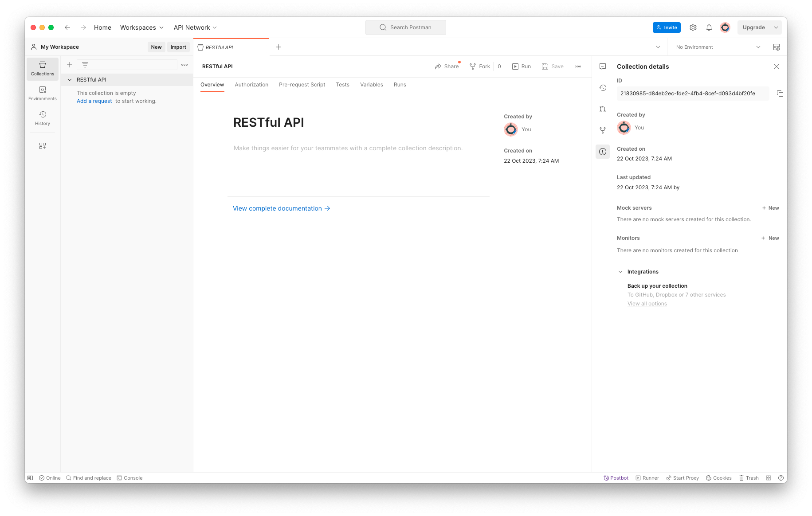Open the Upgrade dropdown arrow

coord(776,27)
